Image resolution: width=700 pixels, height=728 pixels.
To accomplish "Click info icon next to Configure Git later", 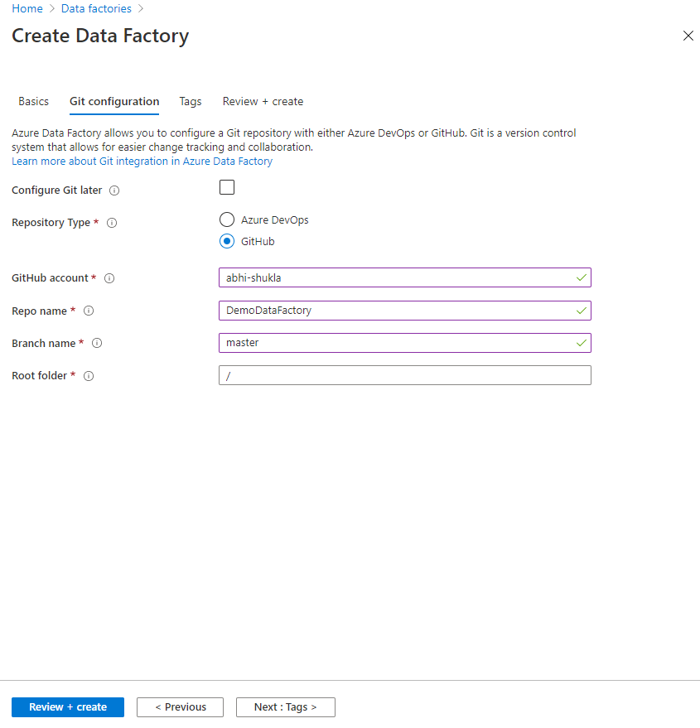I will click(x=114, y=190).
